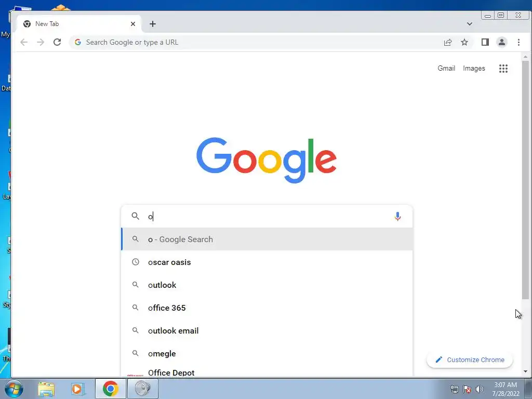This screenshot has width=532, height=399.
Task: Click Customize Chrome button
Action: coord(470,360)
